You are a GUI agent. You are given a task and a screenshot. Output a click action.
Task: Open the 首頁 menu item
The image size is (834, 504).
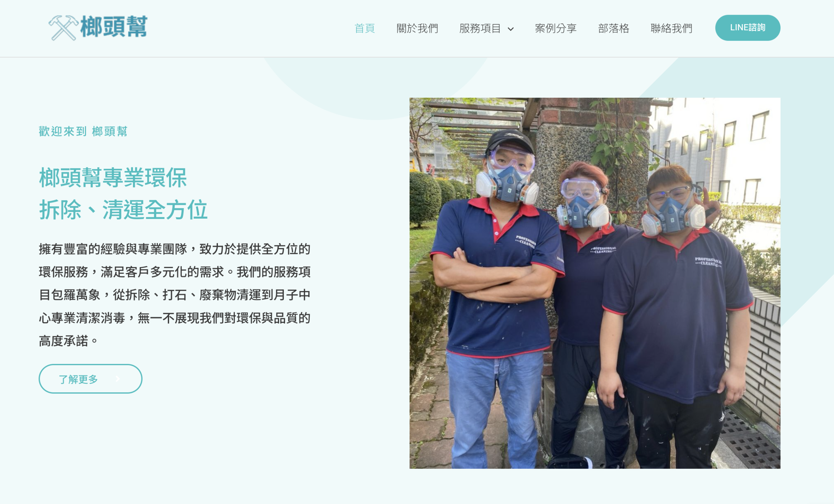coord(365,28)
